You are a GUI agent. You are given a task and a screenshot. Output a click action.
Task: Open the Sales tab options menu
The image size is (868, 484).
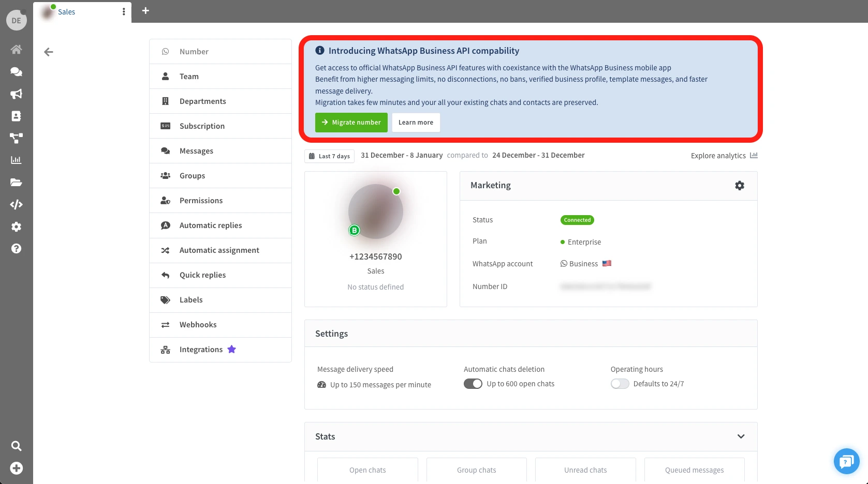pyautogui.click(x=123, y=11)
